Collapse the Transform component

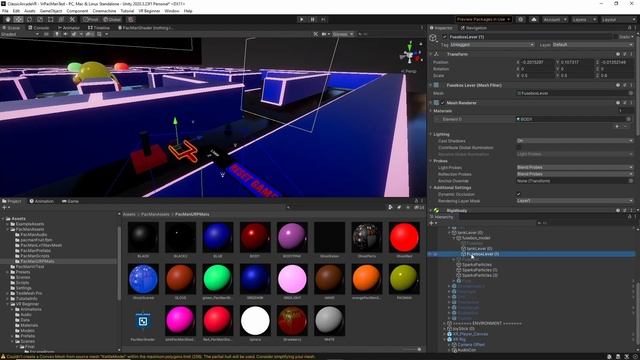point(431,54)
